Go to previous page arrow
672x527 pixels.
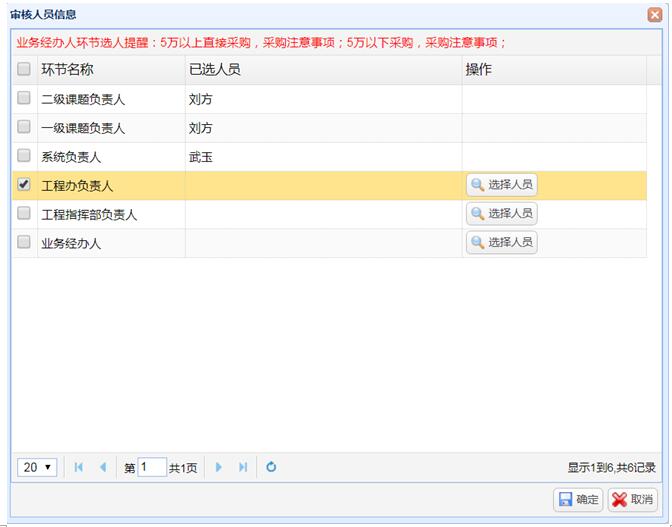click(103, 467)
